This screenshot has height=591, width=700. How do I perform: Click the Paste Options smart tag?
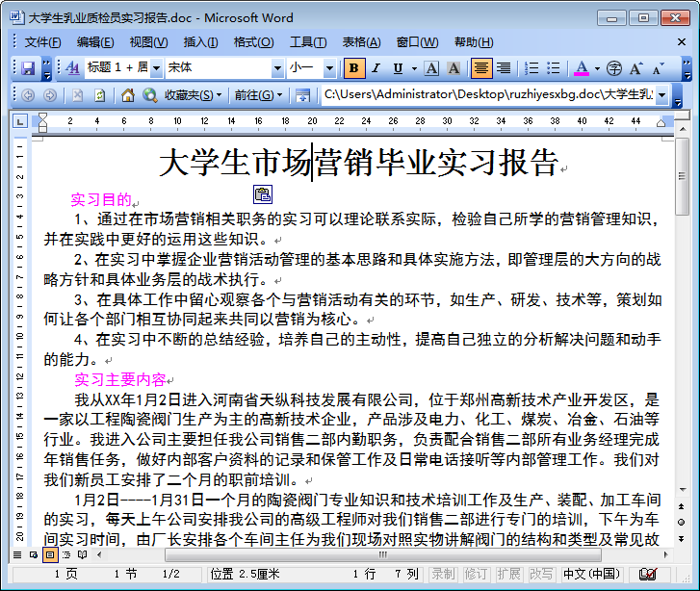(263, 194)
